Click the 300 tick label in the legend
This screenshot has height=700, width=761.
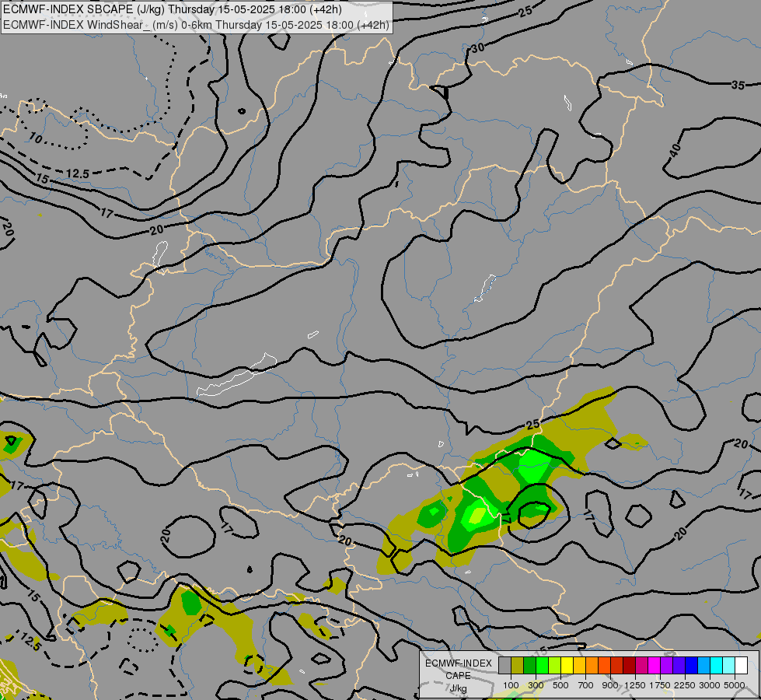536,685
